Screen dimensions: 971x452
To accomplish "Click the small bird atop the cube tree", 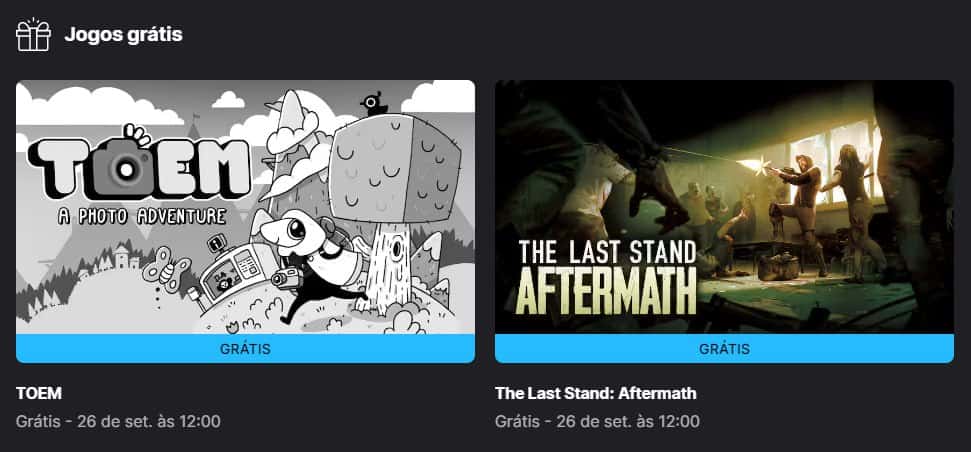I will coord(375,105).
